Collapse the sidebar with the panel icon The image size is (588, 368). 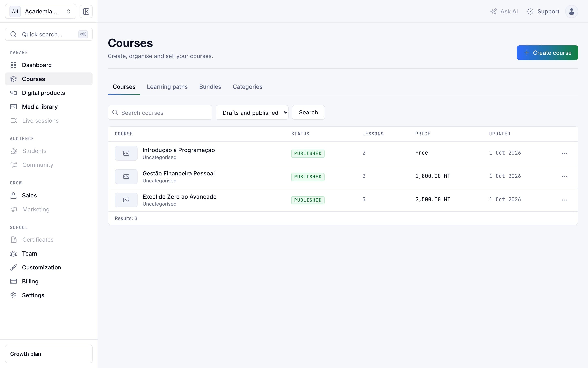point(86,11)
